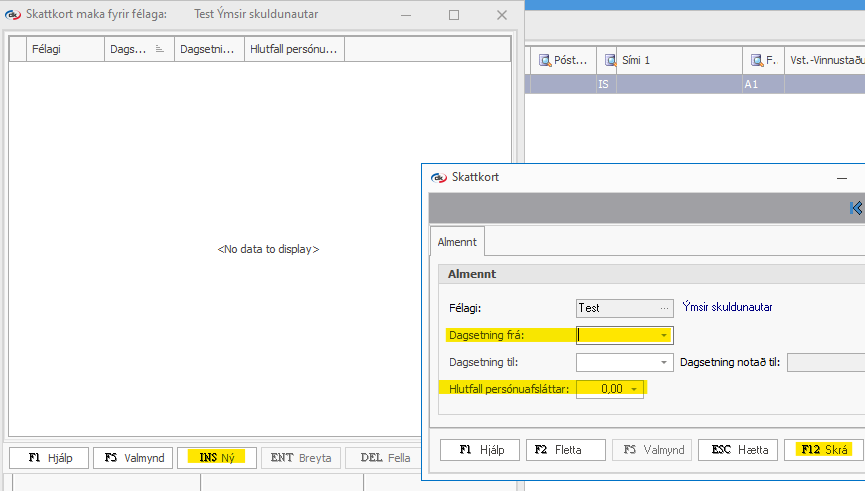
Task: Expand the Dagsetning frá date dropdown
Action: pyautogui.click(x=663, y=335)
